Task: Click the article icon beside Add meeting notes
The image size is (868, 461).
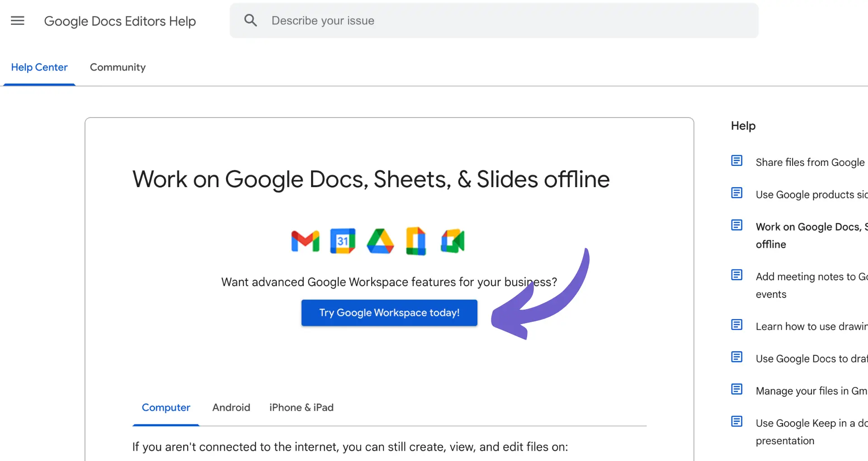Action: [x=737, y=275]
